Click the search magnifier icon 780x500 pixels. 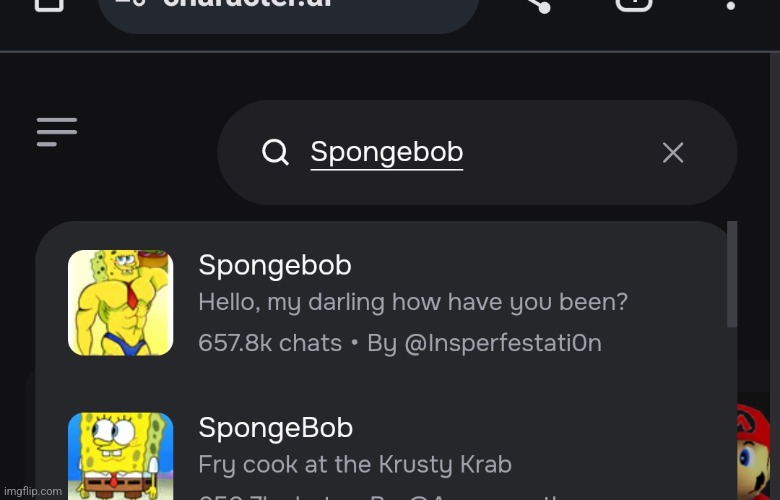[x=275, y=152]
